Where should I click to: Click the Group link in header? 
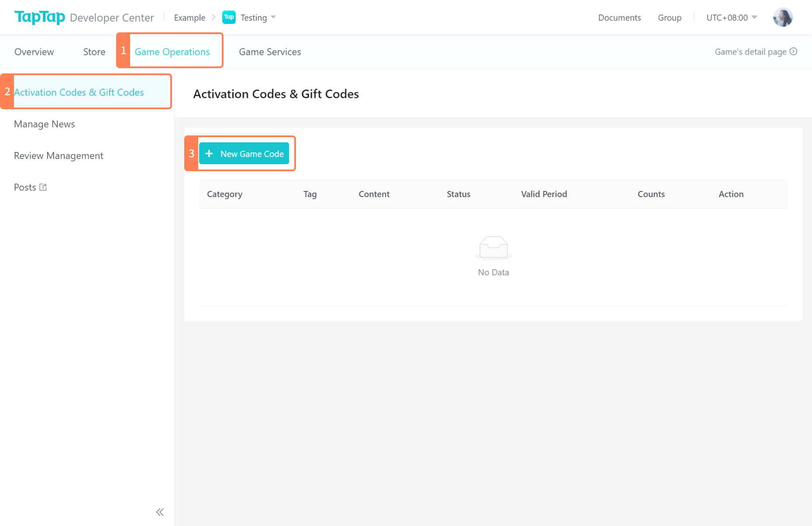click(x=670, y=17)
